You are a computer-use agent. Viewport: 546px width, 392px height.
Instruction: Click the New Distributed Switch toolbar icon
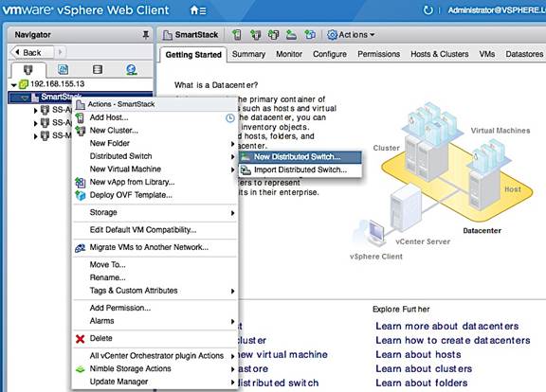291,35
